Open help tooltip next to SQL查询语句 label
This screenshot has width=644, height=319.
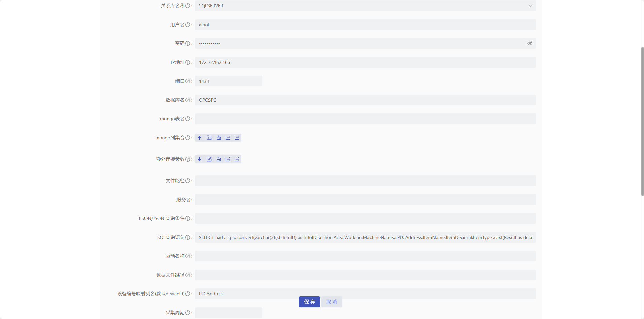click(188, 237)
